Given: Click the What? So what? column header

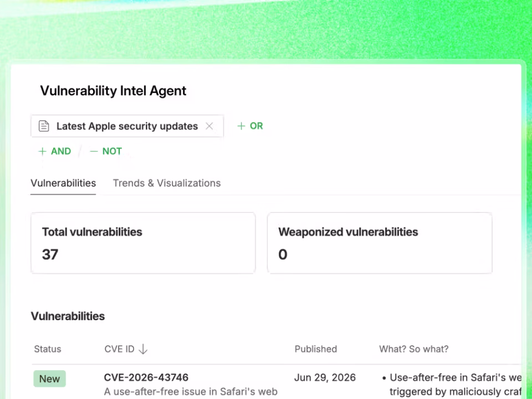Looking at the screenshot, I should [x=414, y=349].
